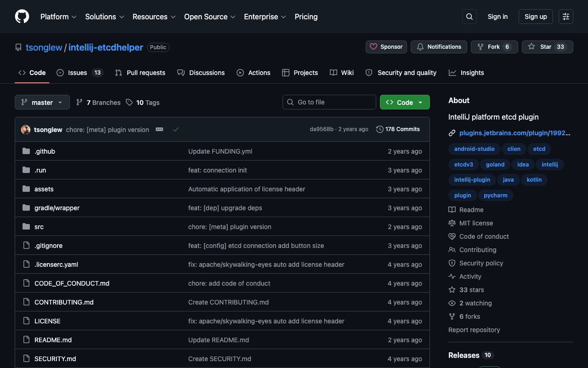The height and width of the screenshot is (368, 588).
Task: Click the README.md file icon
Action: [26, 339]
